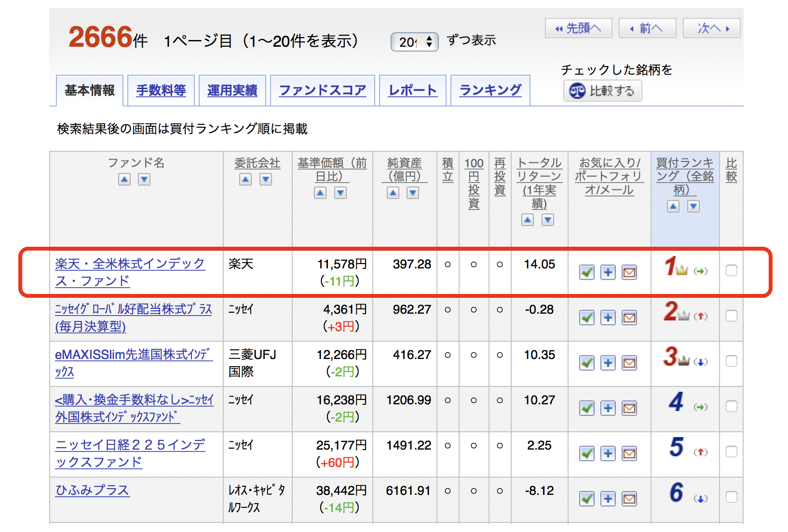Add 楽天・全米株式 fund to portfolio plus icon
This screenshot has height=532, width=788.
click(608, 272)
